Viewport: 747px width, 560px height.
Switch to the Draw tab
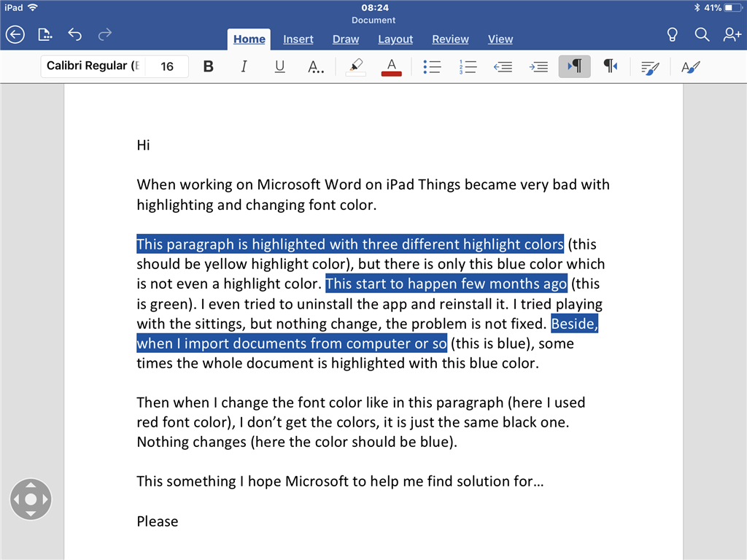click(x=346, y=39)
